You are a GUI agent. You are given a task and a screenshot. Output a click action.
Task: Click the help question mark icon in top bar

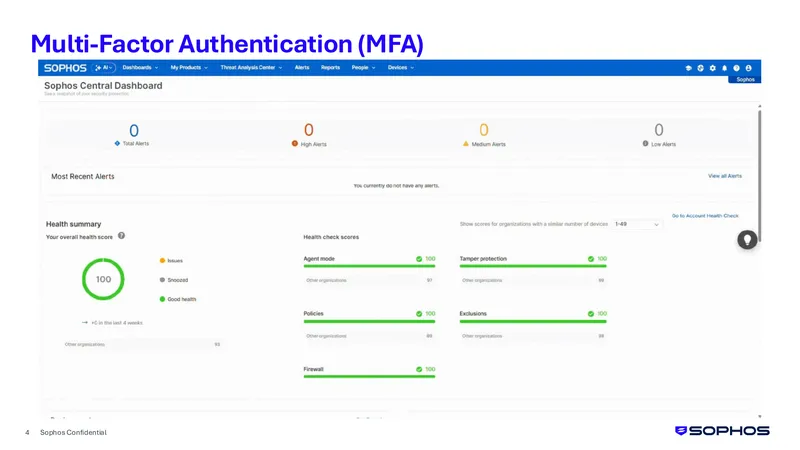tap(736, 68)
